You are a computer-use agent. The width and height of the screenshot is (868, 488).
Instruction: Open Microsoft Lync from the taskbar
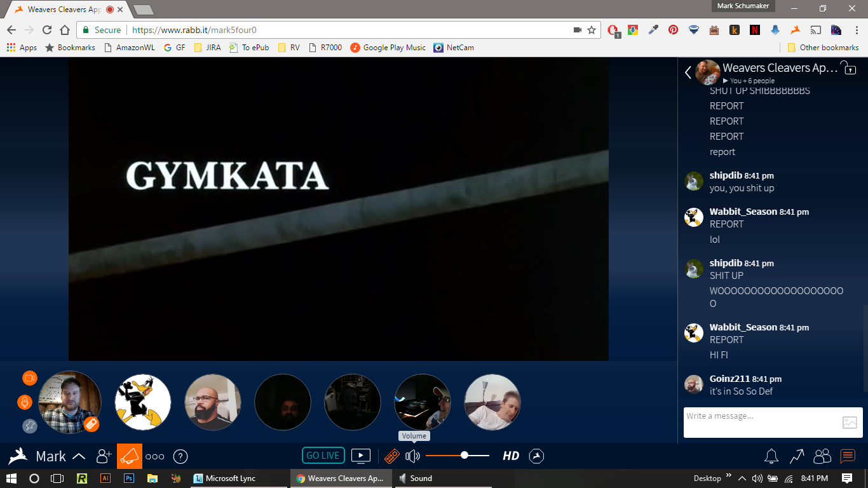point(238,478)
